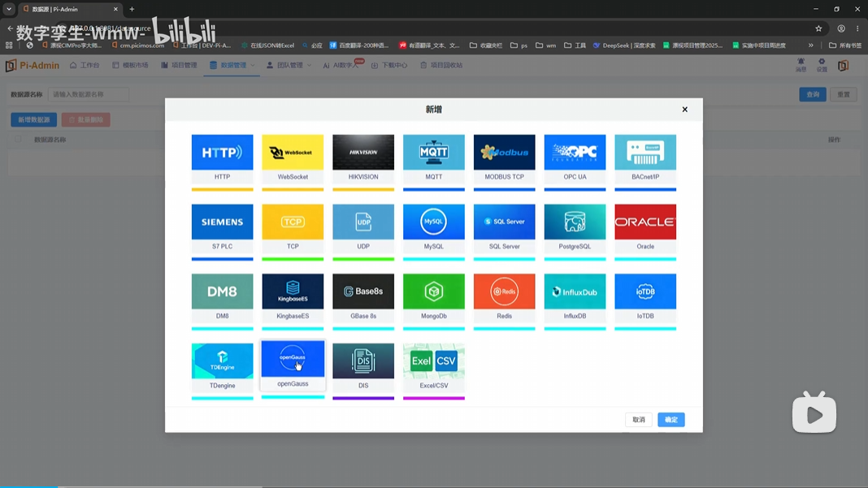Open the browser tab search dropdown
868x488 pixels.
[x=9, y=10]
